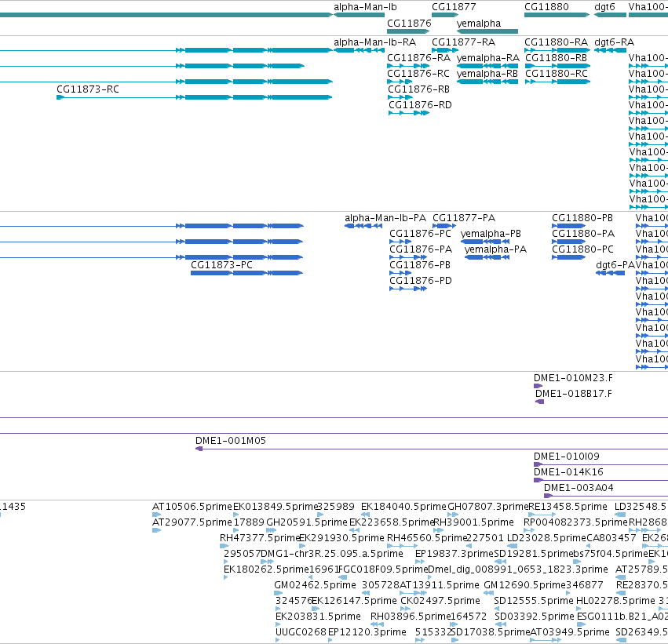The image size is (668, 644).
Task: Select transcript alpha-Man-Ib-RA
Action: [x=374, y=42]
